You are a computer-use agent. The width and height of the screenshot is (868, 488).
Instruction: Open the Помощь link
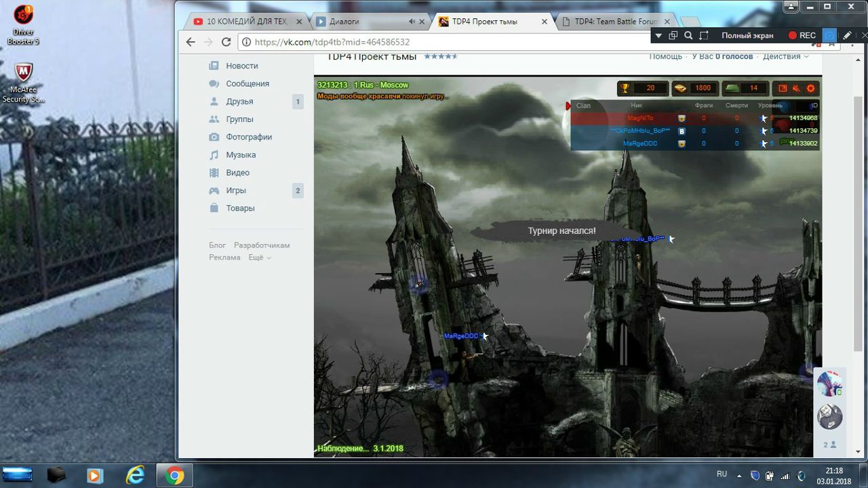point(665,56)
